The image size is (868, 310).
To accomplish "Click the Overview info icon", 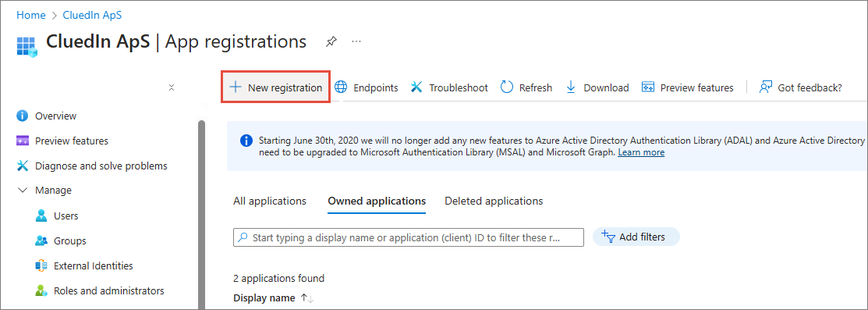I will [23, 116].
